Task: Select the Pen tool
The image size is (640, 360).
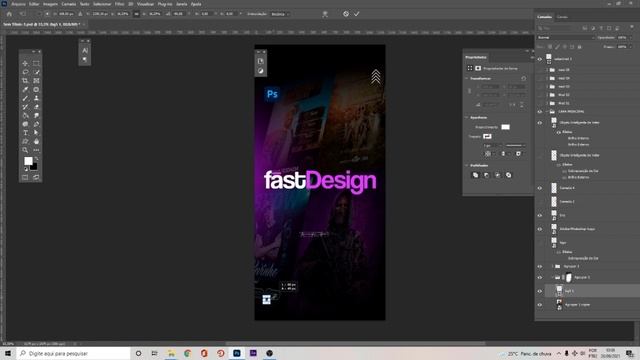Action: point(36,124)
